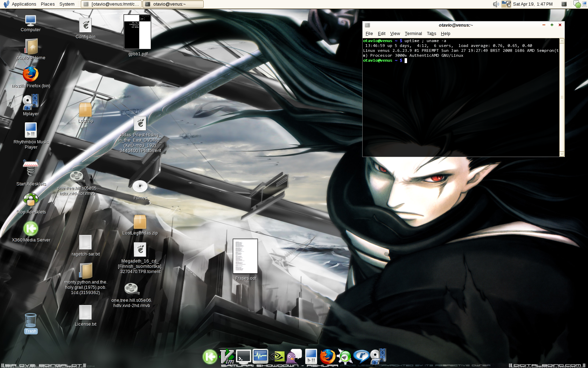
Task: Select License.txt file icon
Action: click(x=85, y=313)
